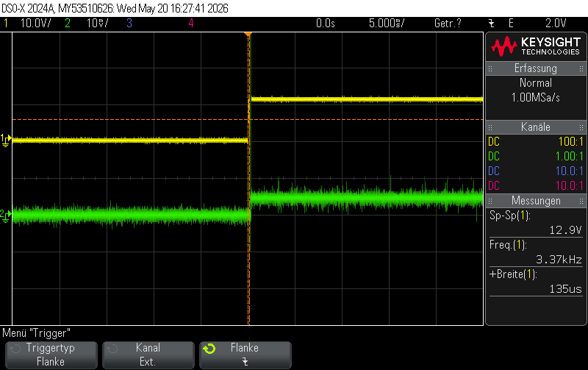This screenshot has width=588, height=370.
Task: Click the orange trigger position marker at top
Action: coord(248,35)
